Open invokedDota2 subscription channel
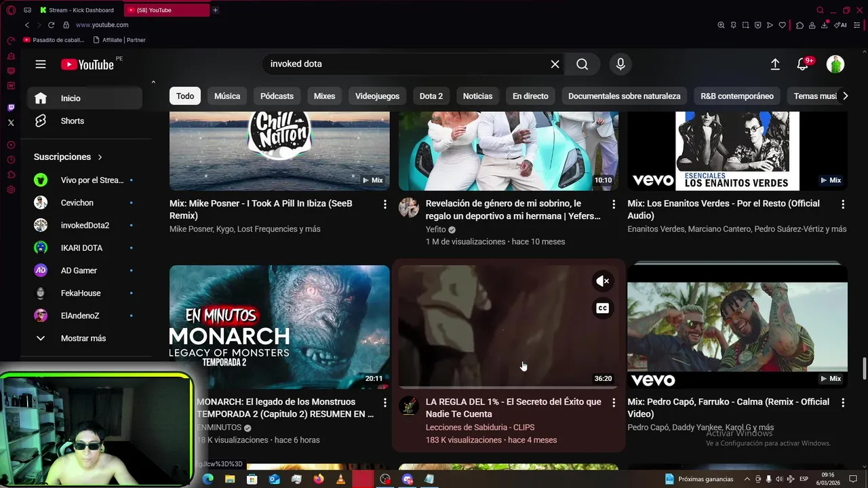The image size is (868, 488). [x=85, y=225]
